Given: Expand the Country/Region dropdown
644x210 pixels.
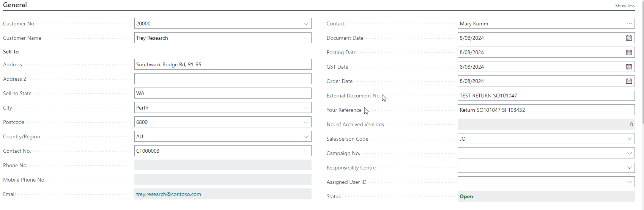Looking at the screenshot, I should click(306, 136).
